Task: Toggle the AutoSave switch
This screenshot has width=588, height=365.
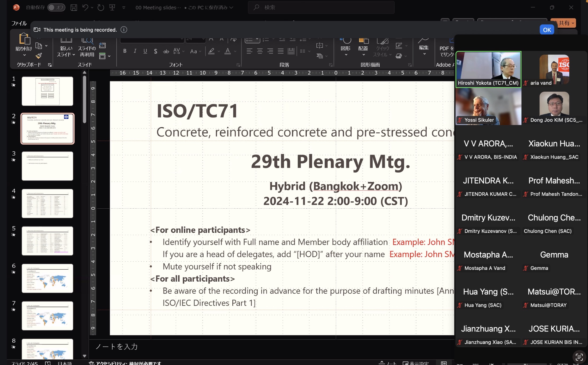Action: click(56, 7)
